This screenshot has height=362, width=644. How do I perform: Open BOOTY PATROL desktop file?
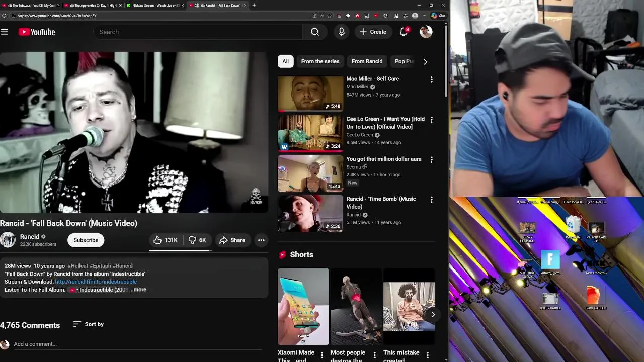pyautogui.click(x=550, y=301)
